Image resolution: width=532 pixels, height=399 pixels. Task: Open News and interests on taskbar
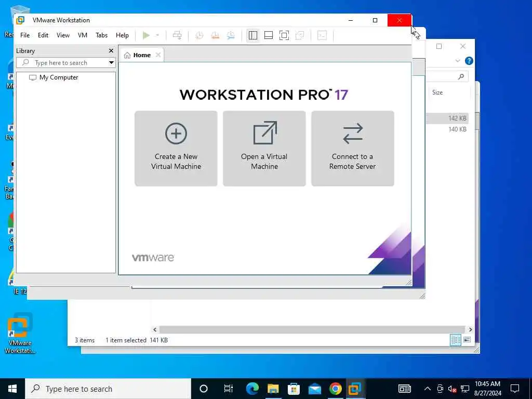click(404, 389)
